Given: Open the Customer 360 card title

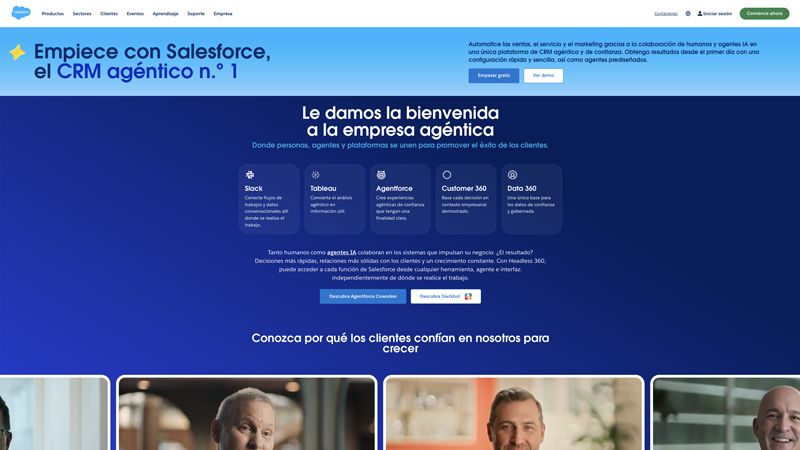Looking at the screenshot, I should (x=464, y=188).
